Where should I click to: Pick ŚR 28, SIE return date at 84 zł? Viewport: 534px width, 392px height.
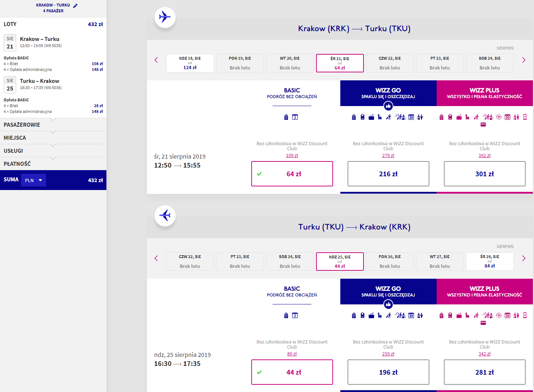point(490,262)
